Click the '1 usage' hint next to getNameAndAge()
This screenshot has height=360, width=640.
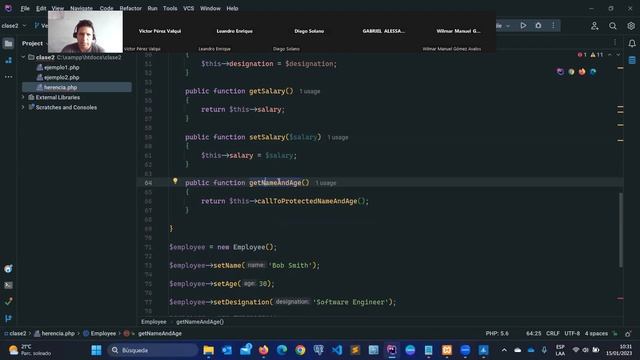[326, 183]
